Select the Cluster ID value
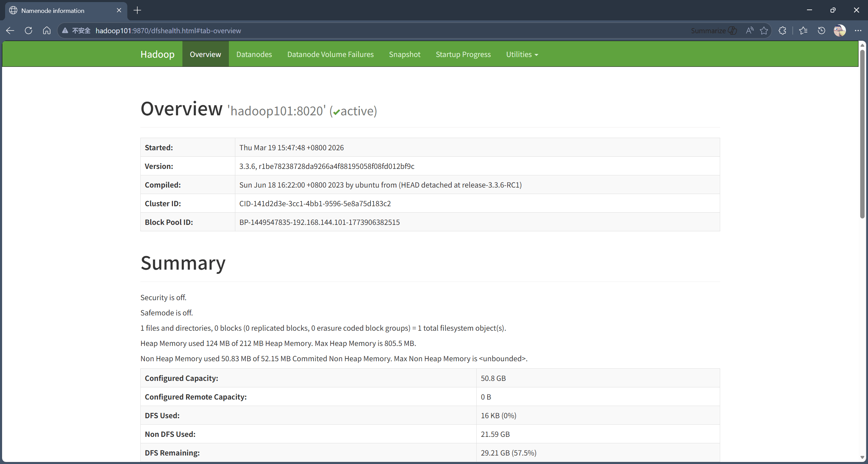 315,204
